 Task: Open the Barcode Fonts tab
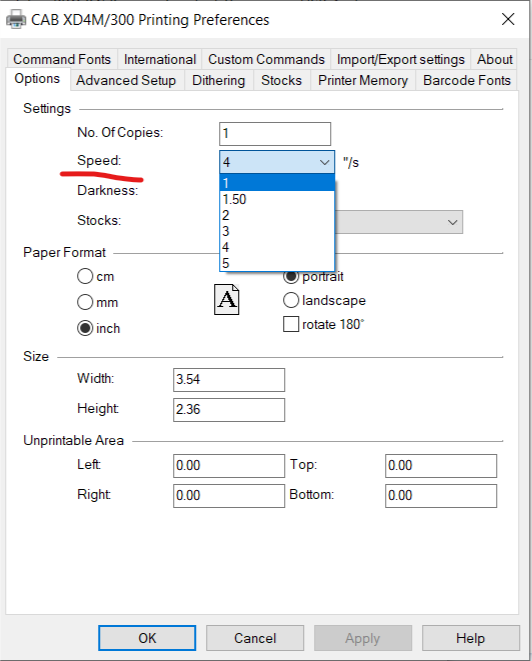[467, 80]
